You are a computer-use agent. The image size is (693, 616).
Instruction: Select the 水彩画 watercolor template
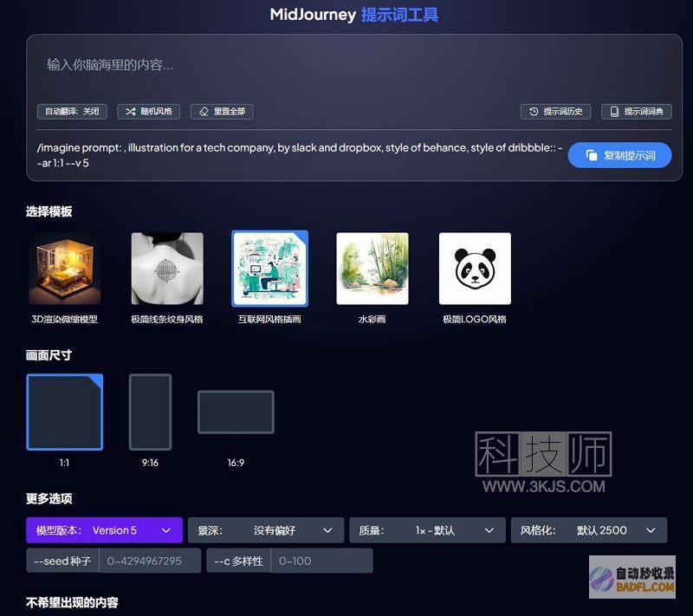point(372,269)
